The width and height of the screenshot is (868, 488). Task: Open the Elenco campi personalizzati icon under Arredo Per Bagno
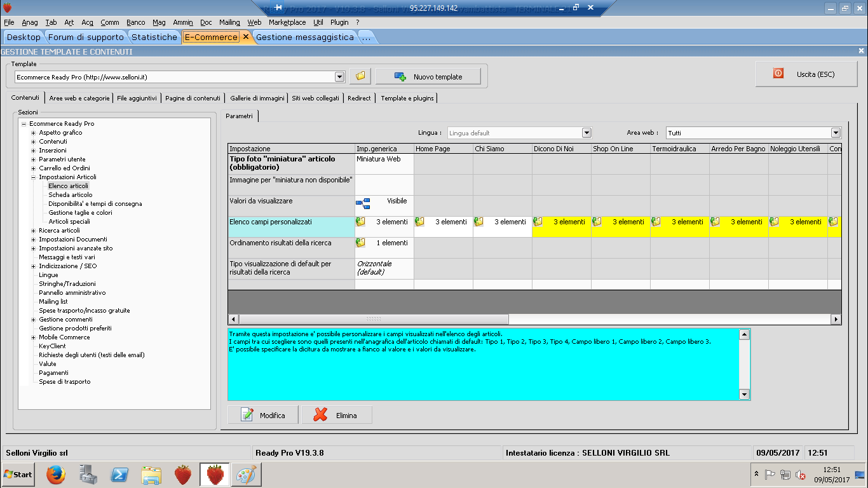(715, 222)
